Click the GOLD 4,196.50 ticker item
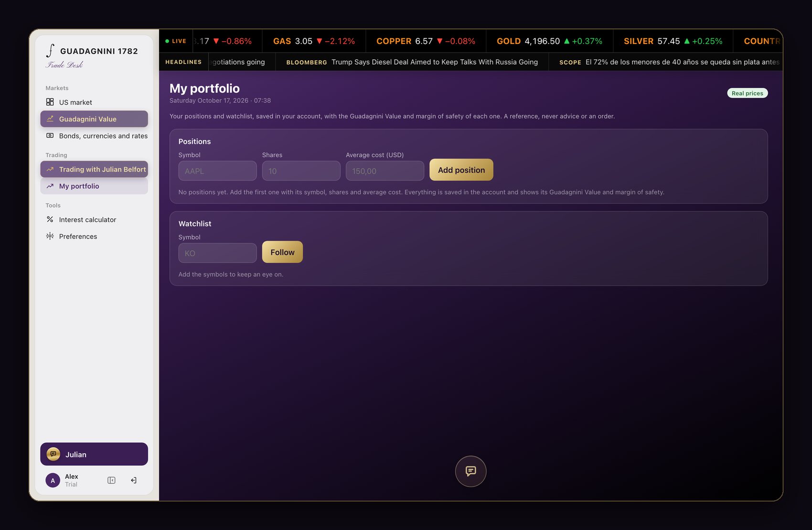812x530 pixels. [x=549, y=41]
